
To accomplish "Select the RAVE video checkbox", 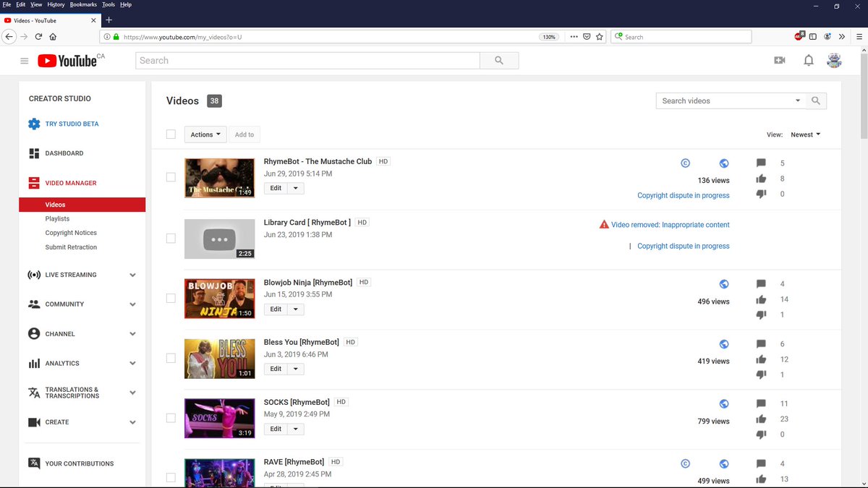I will [x=171, y=477].
